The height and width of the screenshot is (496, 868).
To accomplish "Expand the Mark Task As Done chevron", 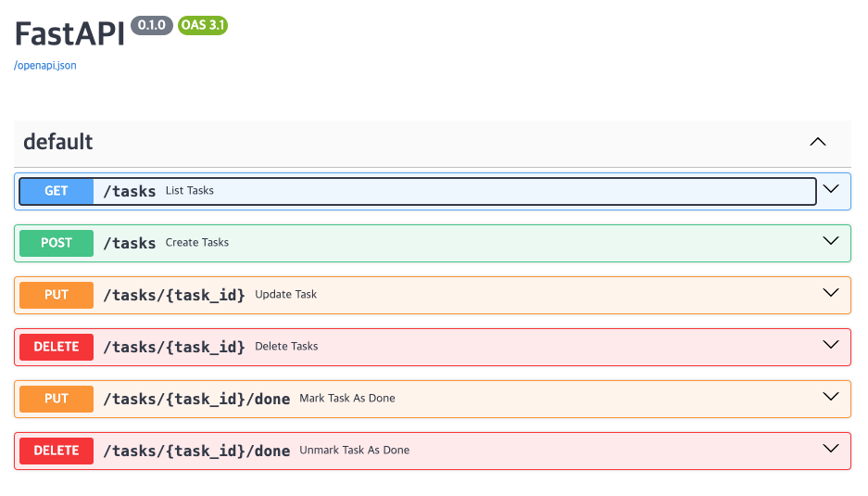I will coord(831,397).
